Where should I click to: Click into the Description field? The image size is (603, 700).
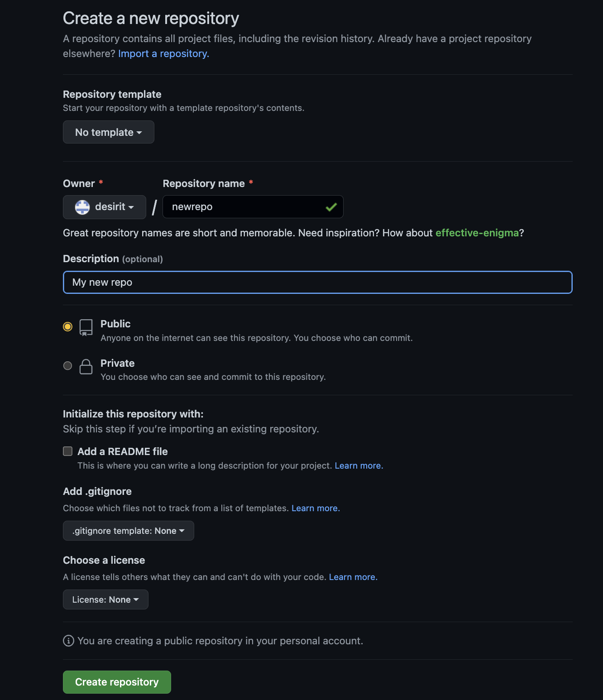tap(318, 283)
